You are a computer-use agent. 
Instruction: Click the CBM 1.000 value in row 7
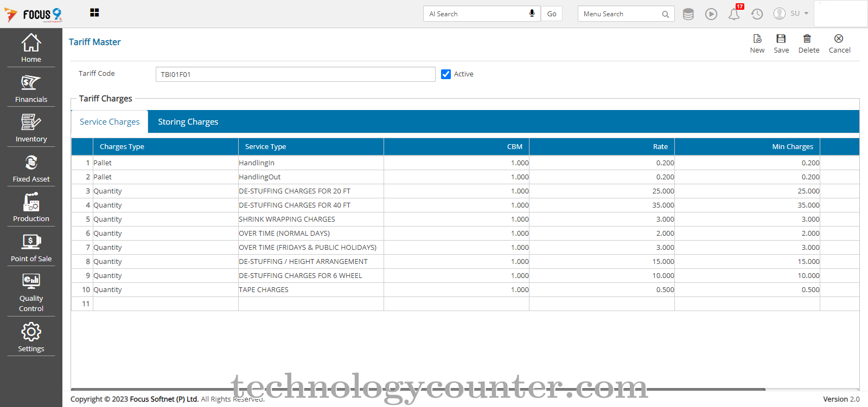pos(456,247)
